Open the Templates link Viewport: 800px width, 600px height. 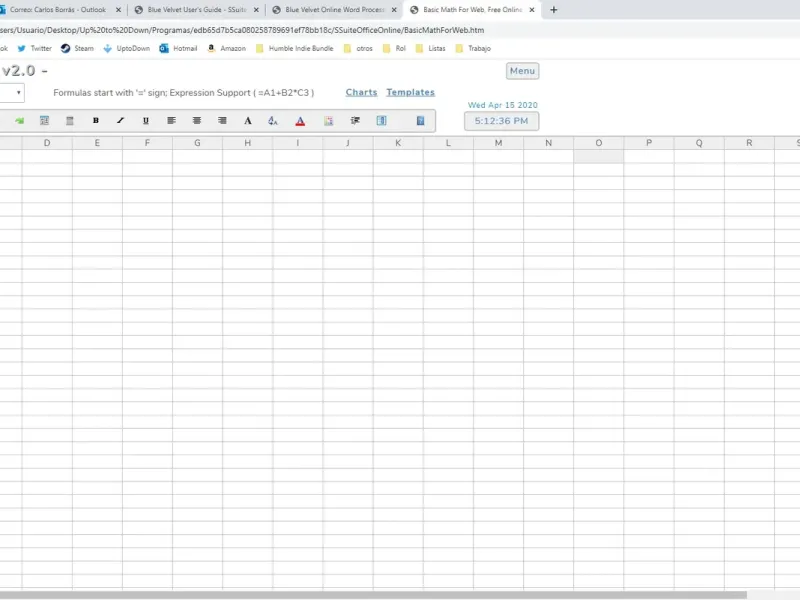point(410,92)
